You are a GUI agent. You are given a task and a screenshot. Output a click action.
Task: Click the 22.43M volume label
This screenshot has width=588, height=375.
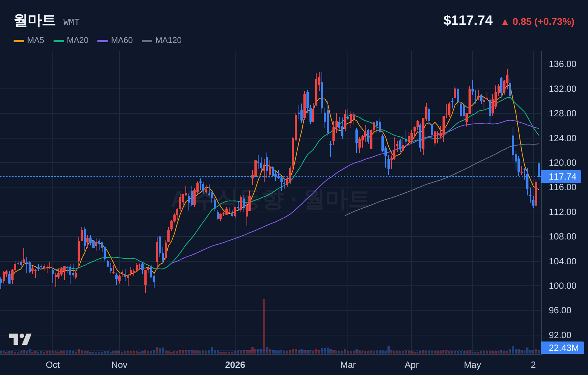(563, 348)
